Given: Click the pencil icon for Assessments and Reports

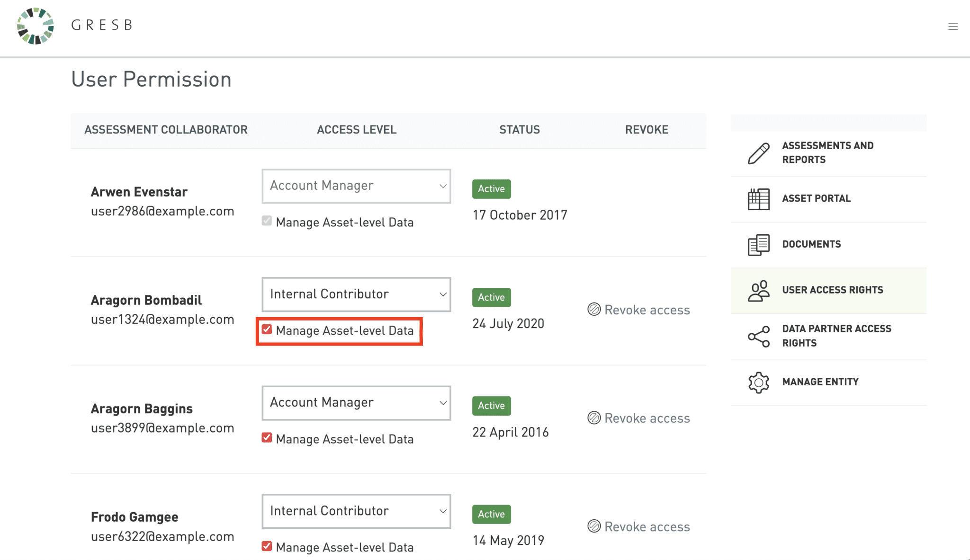Looking at the screenshot, I should (758, 153).
